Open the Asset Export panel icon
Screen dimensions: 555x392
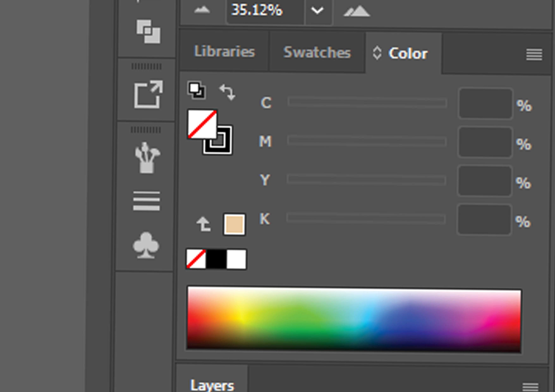pyautogui.click(x=148, y=94)
